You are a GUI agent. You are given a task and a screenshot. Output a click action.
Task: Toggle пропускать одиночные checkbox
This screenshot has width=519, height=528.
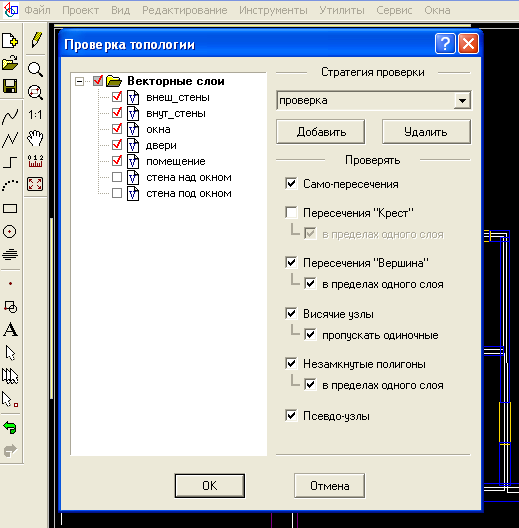tap(310, 335)
